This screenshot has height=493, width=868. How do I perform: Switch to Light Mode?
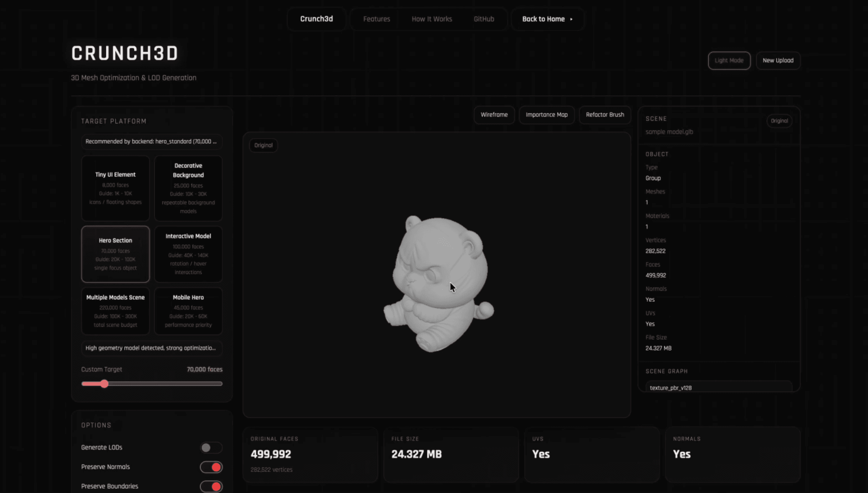coord(729,60)
